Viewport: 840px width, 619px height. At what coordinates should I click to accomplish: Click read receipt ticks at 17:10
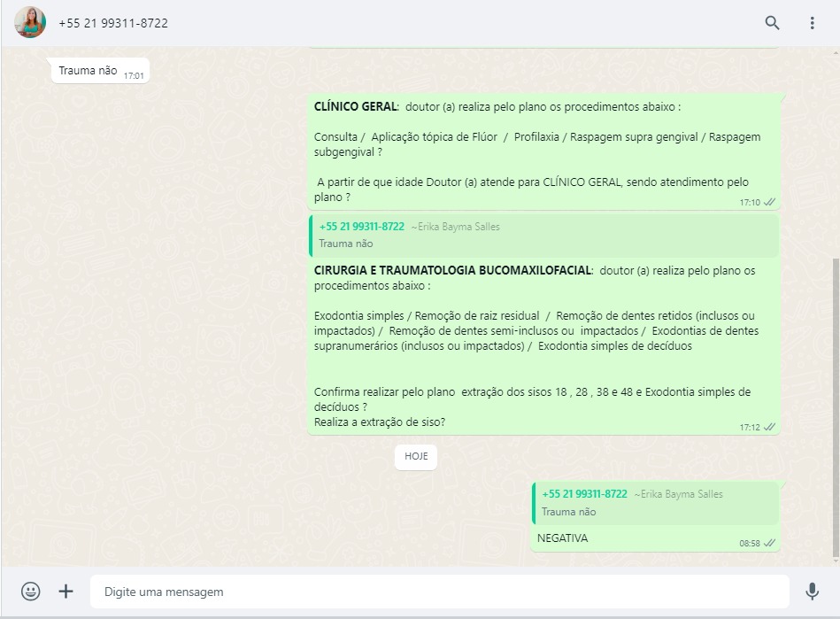pyautogui.click(x=769, y=202)
